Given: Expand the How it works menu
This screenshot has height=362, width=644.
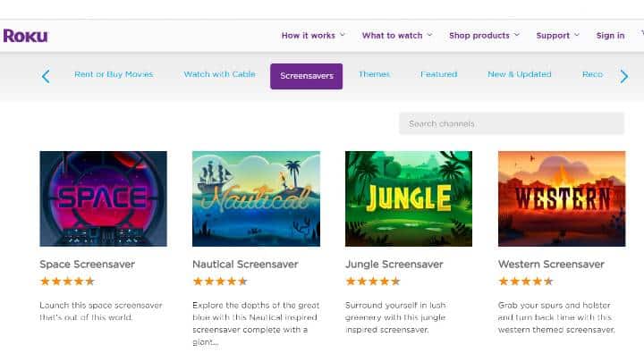Looking at the screenshot, I should pos(313,36).
